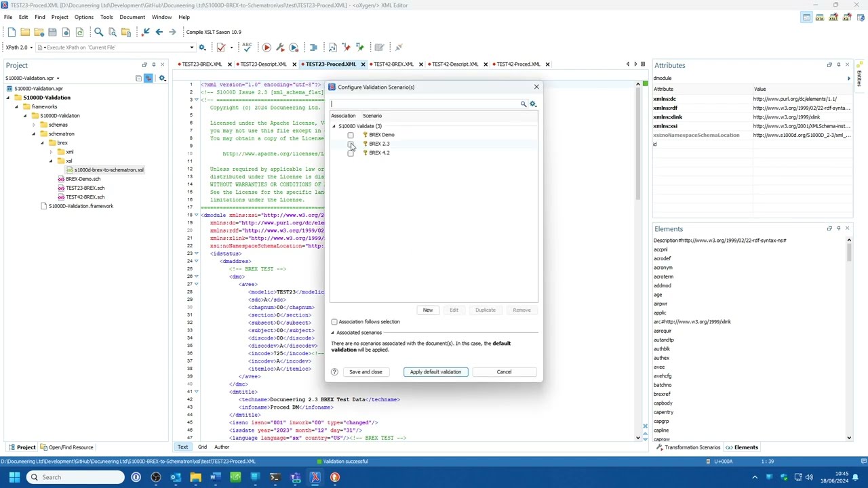Sort by the Association column header
This screenshot has height=488, width=868.
click(343, 116)
